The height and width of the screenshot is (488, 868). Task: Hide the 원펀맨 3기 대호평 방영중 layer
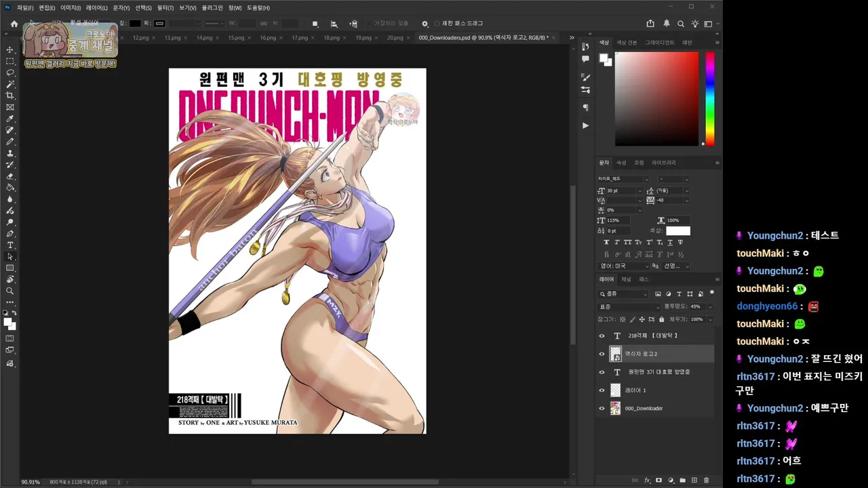point(601,372)
